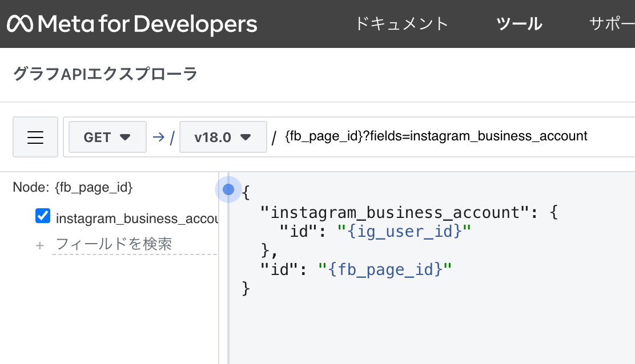
Task: Click the "{ig_user_id}" value in response
Action: click(404, 231)
